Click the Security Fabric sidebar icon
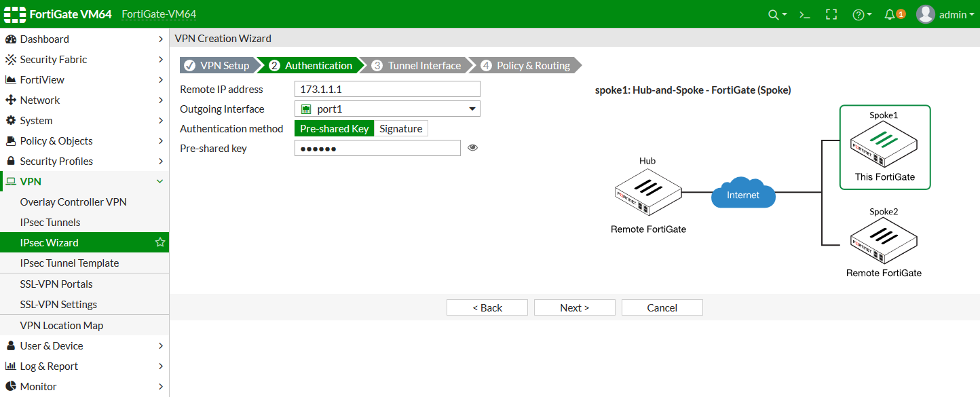Image resolution: width=980 pixels, height=397 pixels. point(10,60)
